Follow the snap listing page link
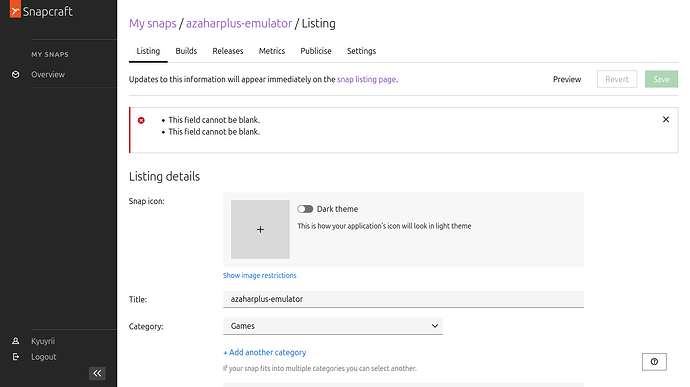This screenshot has width=690, height=387. click(367, 79)
